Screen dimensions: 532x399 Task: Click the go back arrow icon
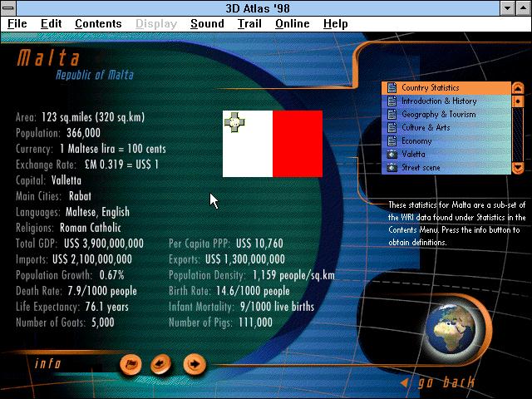(404, 382)
